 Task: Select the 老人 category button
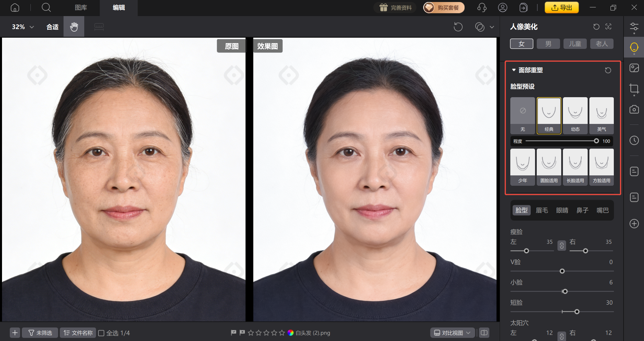coord(601,43)
